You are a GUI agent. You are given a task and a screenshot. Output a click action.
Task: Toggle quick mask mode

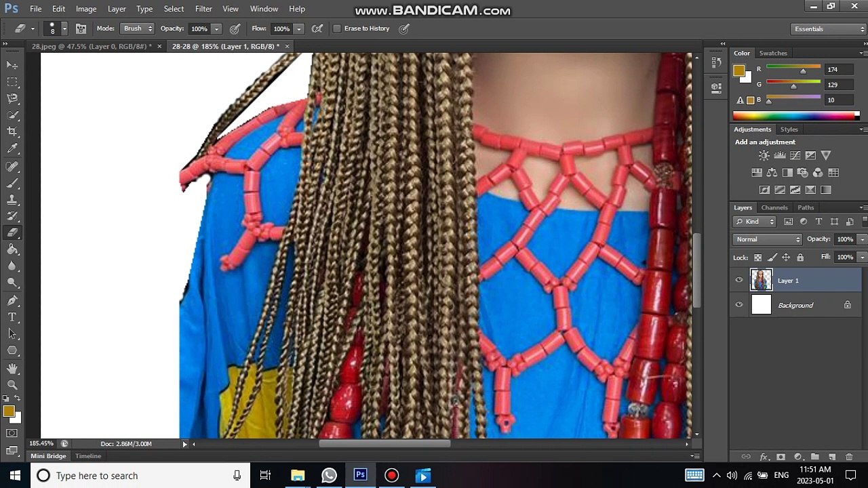pos(12,433)
